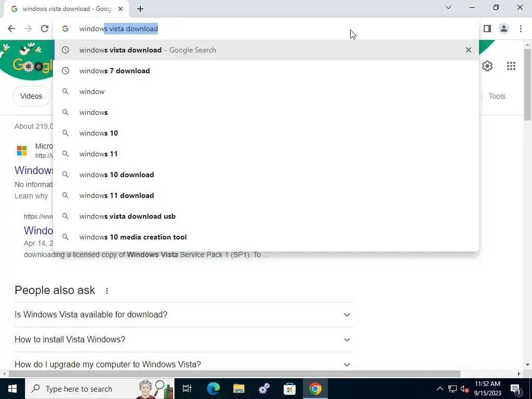Screen dimensions: 532x399
Task: Launch Microsoft Edge from the taskbar
Action: [x=214, y=389]
